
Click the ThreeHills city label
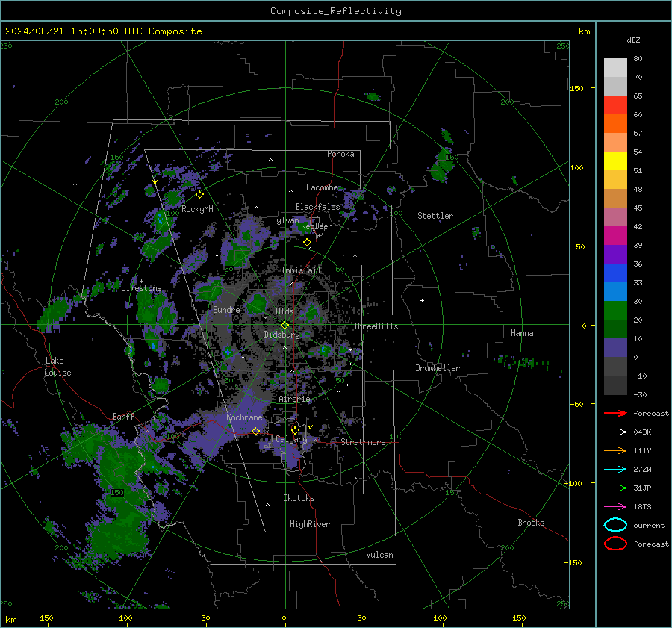point(376,326)
